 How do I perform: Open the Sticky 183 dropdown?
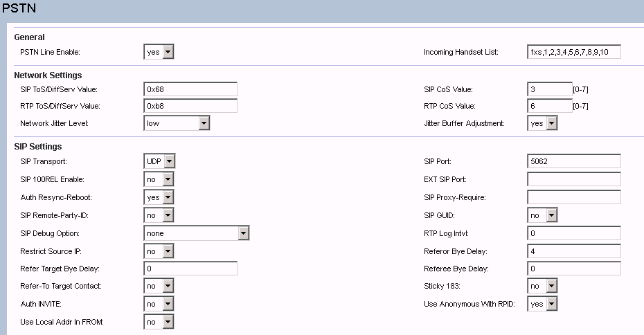tap(542, 286)
